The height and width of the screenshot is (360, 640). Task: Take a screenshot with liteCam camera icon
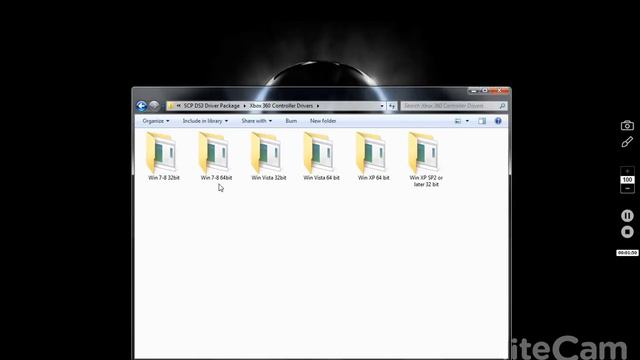point(627,126)
